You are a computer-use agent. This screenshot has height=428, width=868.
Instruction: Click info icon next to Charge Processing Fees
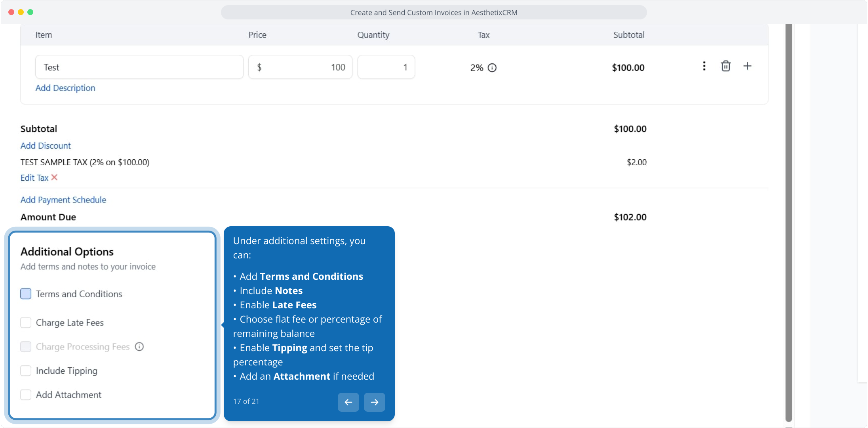pos(139,347)
